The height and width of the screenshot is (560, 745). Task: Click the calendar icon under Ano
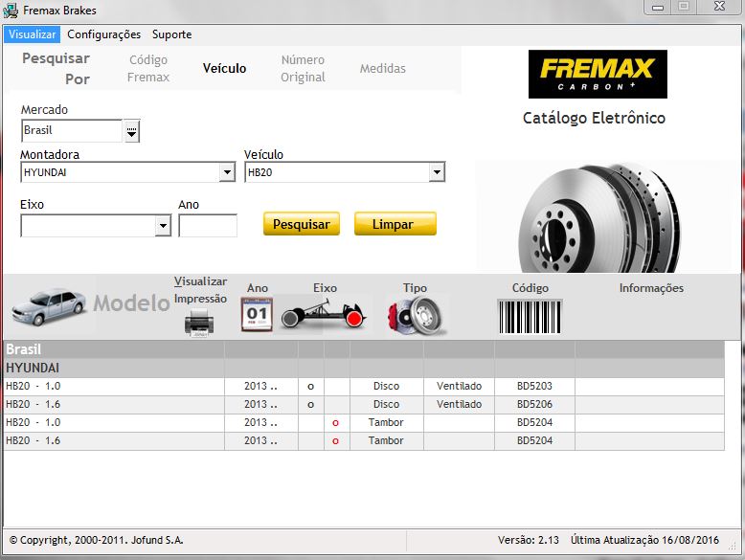(x=257, y=314)
